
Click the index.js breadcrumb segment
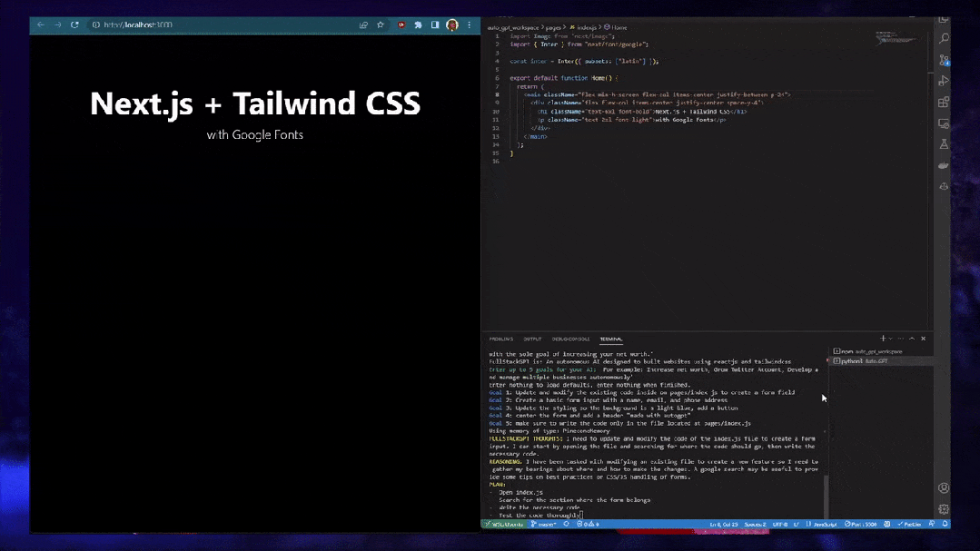point(583,27)
